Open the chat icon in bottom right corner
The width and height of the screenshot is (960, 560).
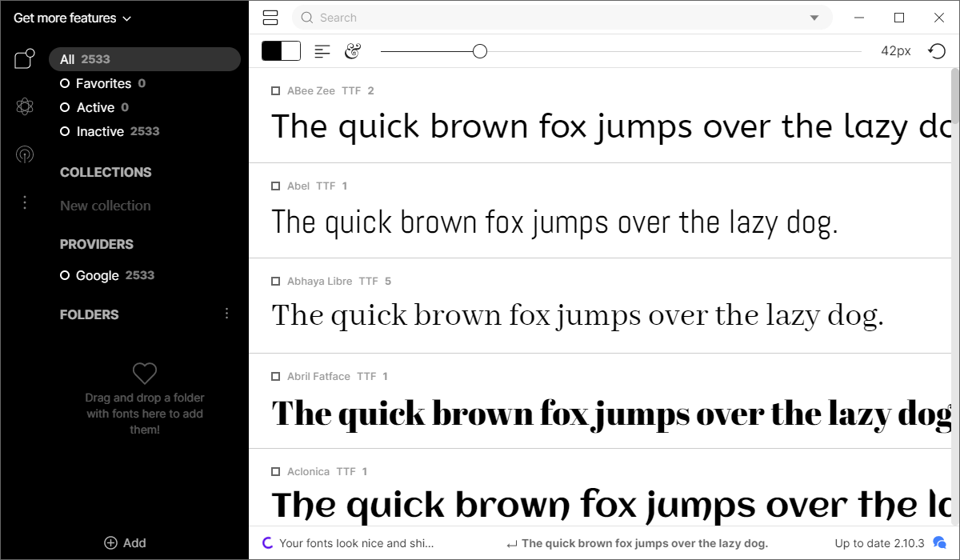(x=939, y=542)
